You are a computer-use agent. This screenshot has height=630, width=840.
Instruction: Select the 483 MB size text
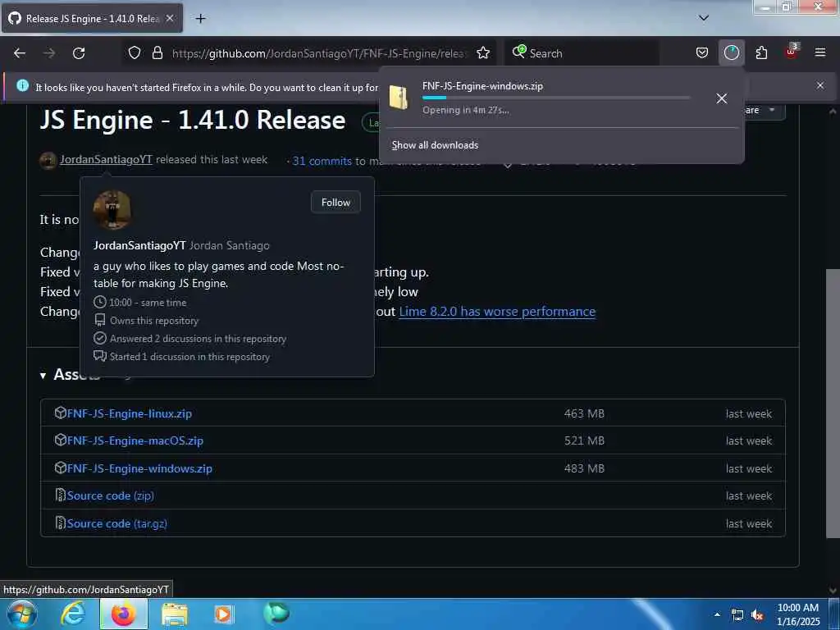tap(584, 468)
